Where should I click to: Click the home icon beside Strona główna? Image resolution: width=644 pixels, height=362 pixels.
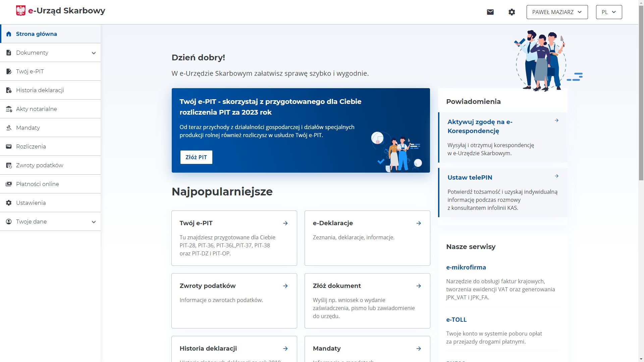(x=9, y=34)
